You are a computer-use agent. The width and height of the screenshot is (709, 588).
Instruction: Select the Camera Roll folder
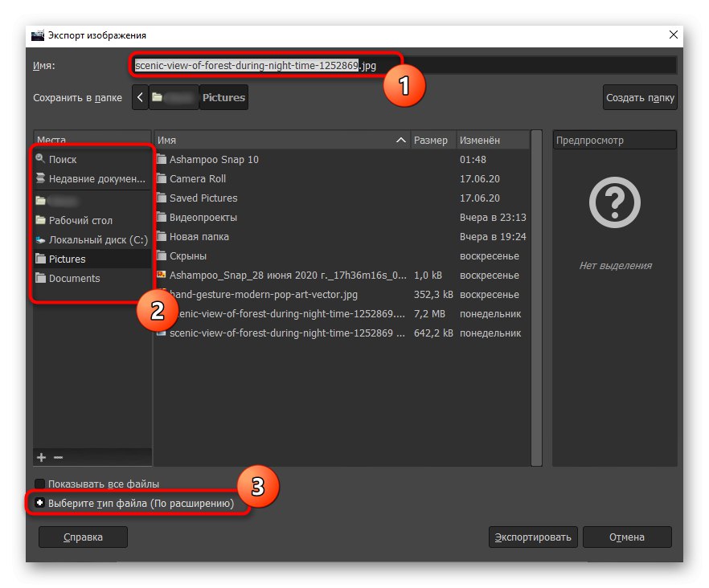coord(342,178)
